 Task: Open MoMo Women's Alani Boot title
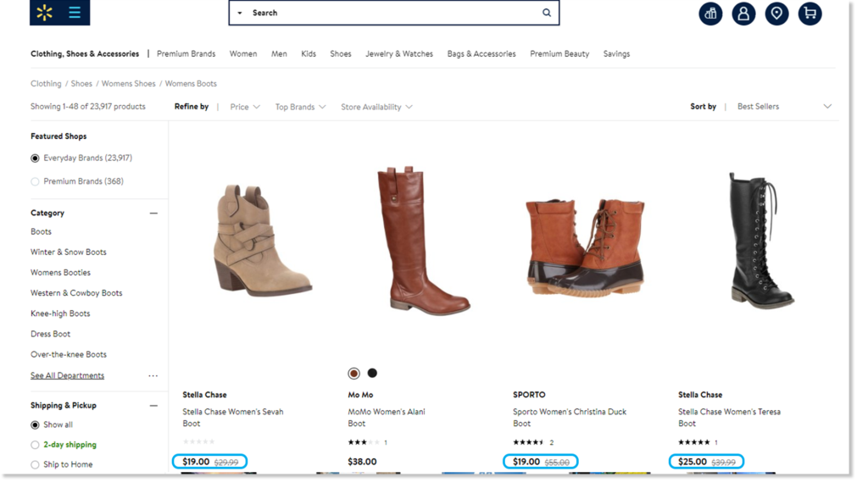[387, 418]
